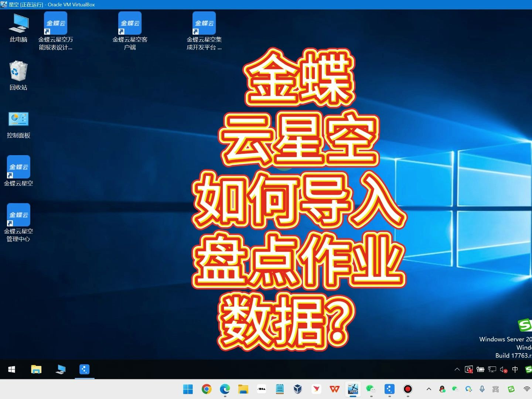Click the VM battery power icon
Viewport: 532px width, 399px height.
pos(480,369)
